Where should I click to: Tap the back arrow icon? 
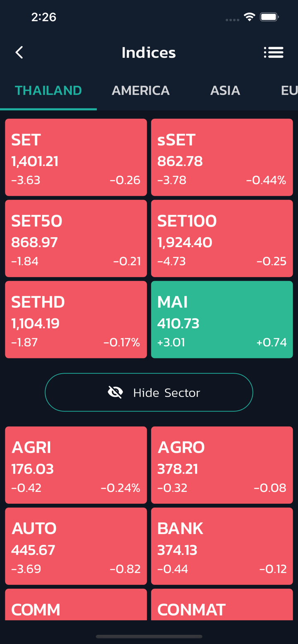pyautogui.click(x=19, y=52)
